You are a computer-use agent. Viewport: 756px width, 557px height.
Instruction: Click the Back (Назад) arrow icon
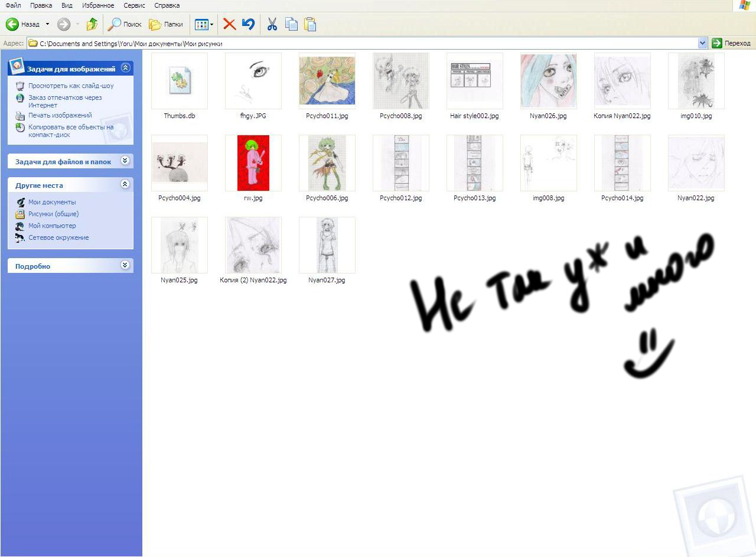click(x=12, y=24)
